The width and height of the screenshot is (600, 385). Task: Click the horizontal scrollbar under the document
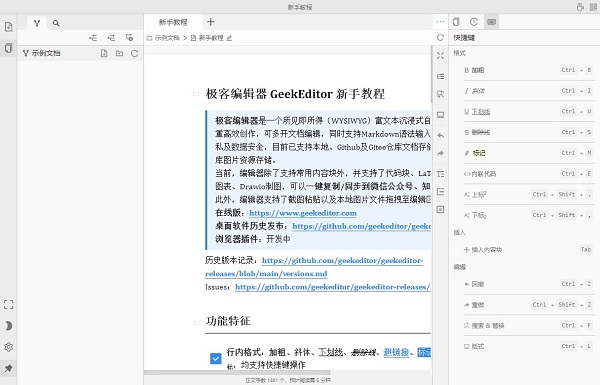coord(237,372)
